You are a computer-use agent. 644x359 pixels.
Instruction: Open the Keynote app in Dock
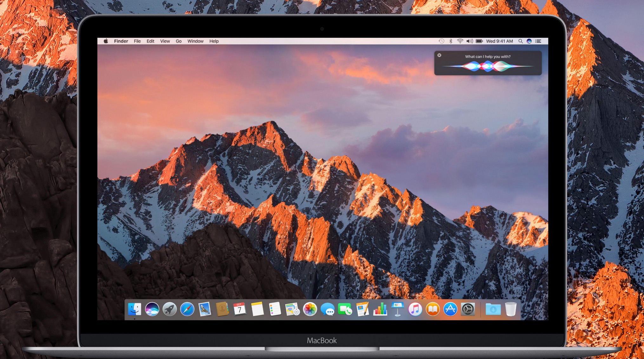click(398, 309)
